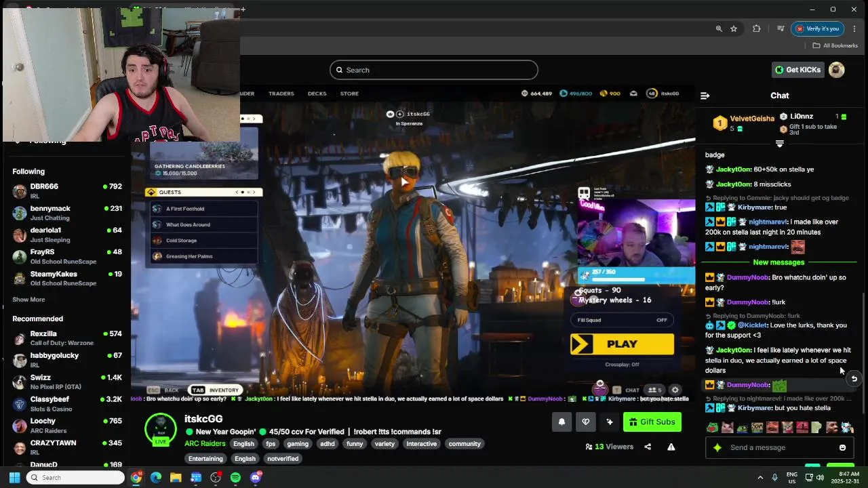Click the Windows taskbar search box
The height and width of the screenshot is (488, 868).
(76, 477)
